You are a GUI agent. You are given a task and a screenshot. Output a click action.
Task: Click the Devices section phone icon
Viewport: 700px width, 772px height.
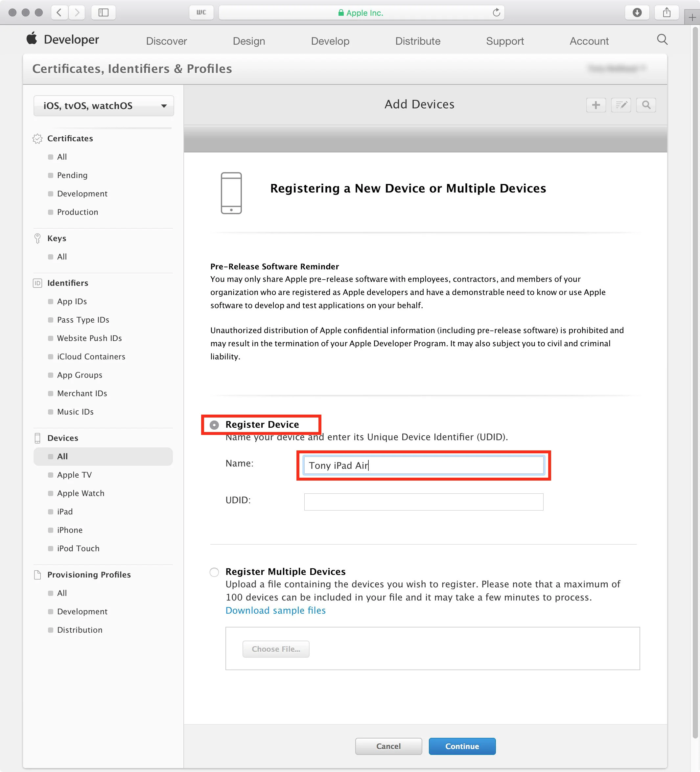pyautogui.click(x=37, y=438)
